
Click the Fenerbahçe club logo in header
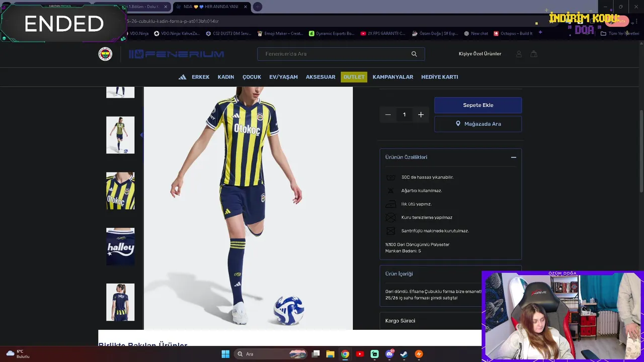pyautogui.click(x=105, y=54)
